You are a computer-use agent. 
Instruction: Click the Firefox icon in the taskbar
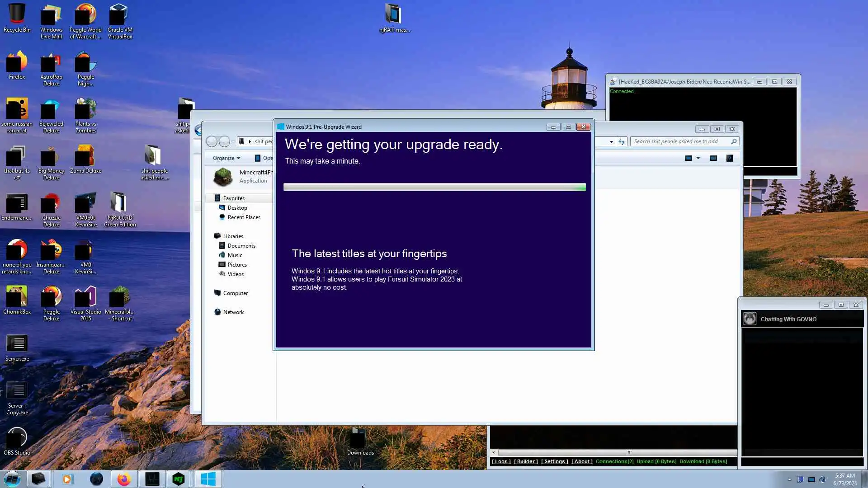(x=124, y=479)
